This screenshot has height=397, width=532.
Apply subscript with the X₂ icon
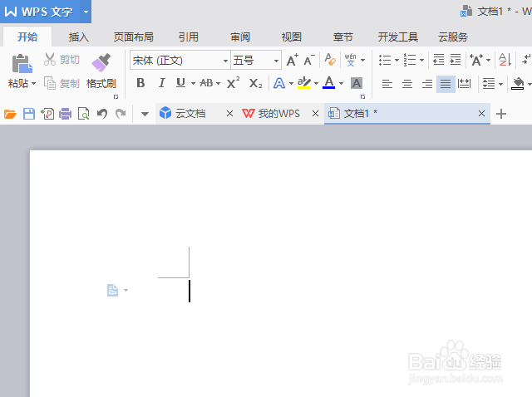click(255, 83)
